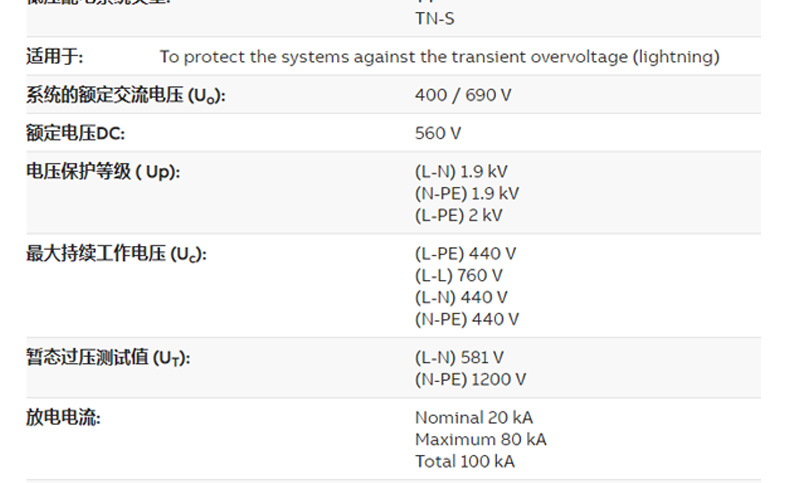Click the (N-PE) 1200 V entry

pyautogui.click(x=470, y=380)
